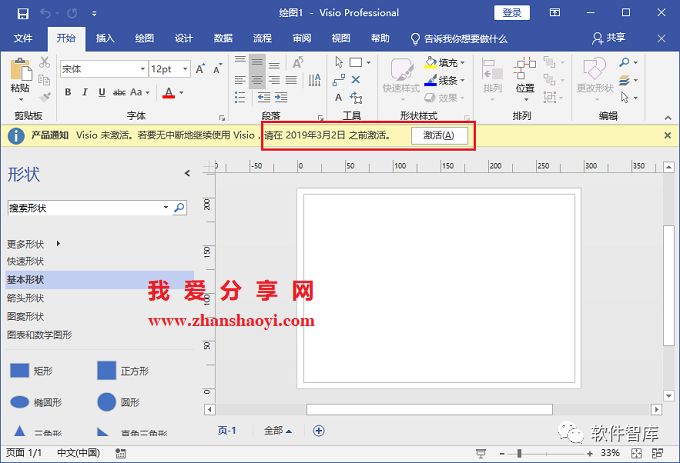
Task: Collapse the 形状 shapes pane
Action: click(187, 173)
